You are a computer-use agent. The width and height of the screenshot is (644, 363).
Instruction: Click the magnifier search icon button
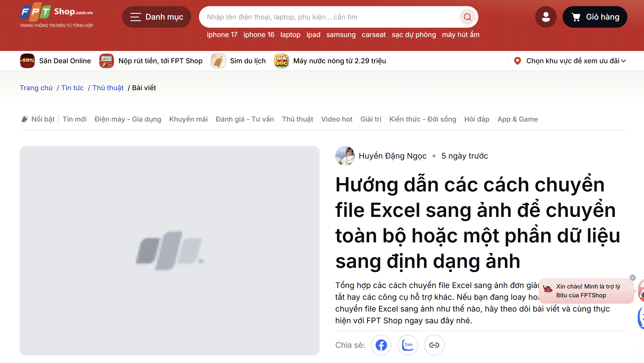pyautogui.click(x=467, y=17)
